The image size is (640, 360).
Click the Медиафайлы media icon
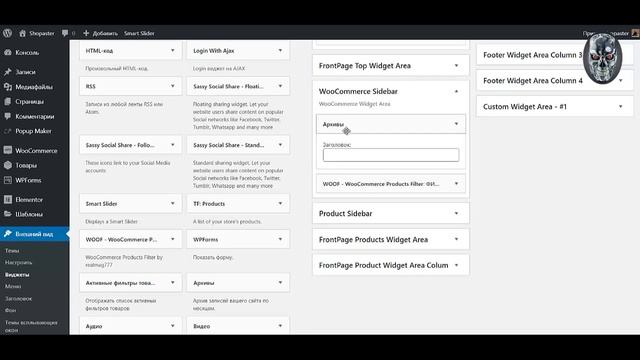[x=8, y=87]
